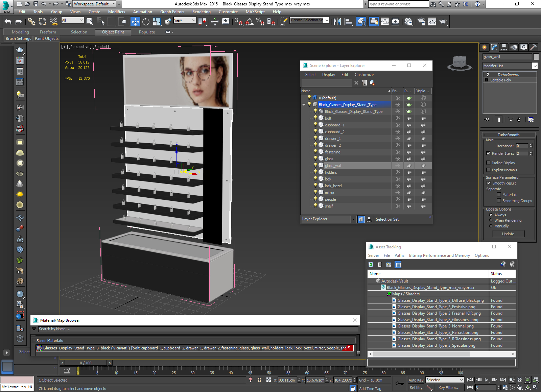Enable Explicit Normals checkbox
This screenshot has width=541, height=392.
click(488, 170)
